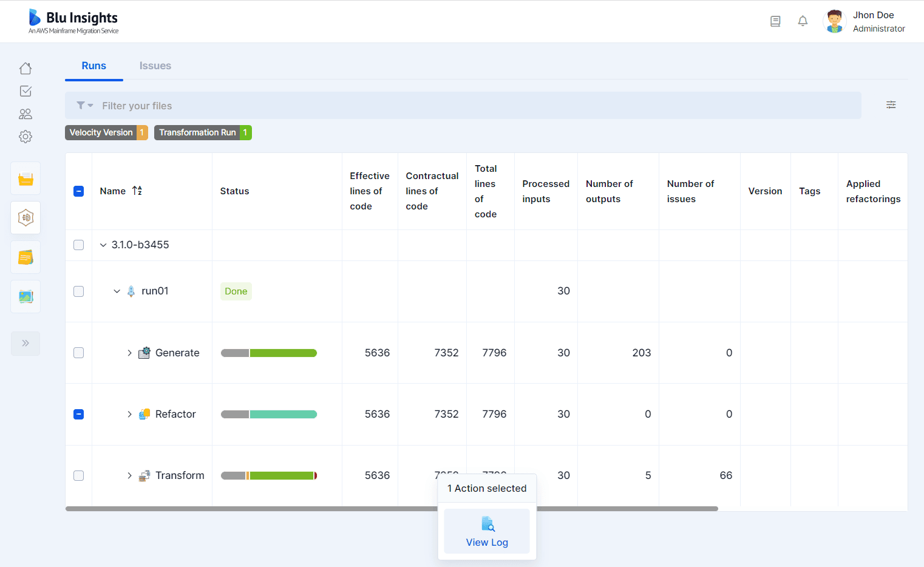Screen dimensions: 924x567
Task: Open the tasks checkmark sidebar icon
Action: [x=25, y=91]
